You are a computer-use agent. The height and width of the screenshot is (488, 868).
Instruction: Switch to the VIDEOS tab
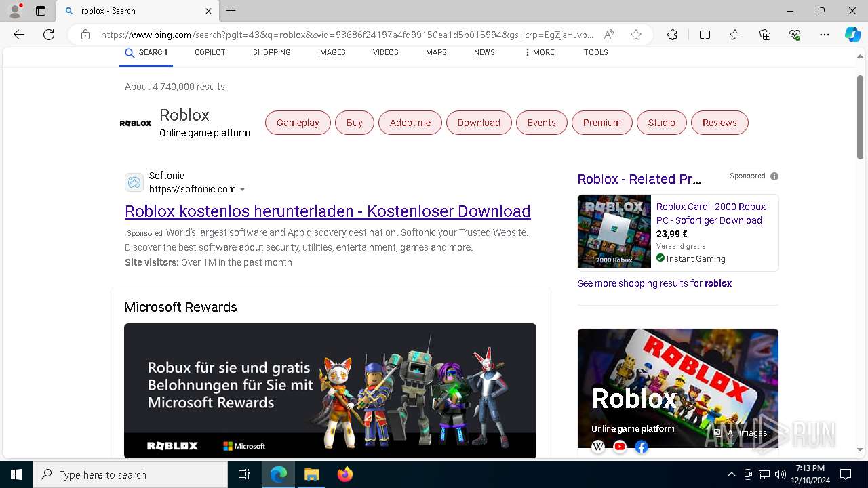click(385, 53)
